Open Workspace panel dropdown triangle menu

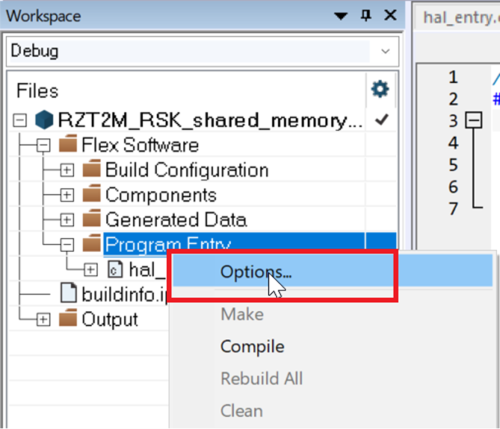pos(341,16)
